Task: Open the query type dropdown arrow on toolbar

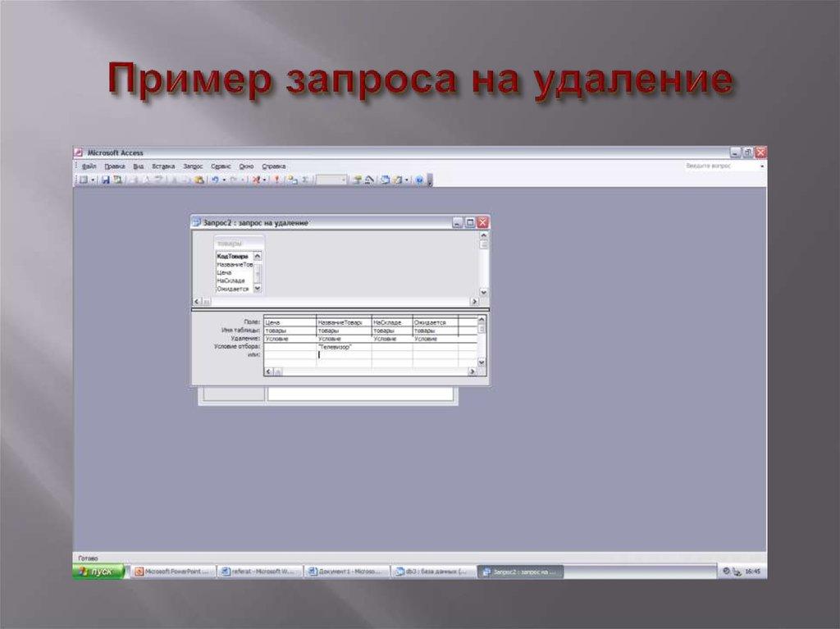Action: tap(265, 178)
